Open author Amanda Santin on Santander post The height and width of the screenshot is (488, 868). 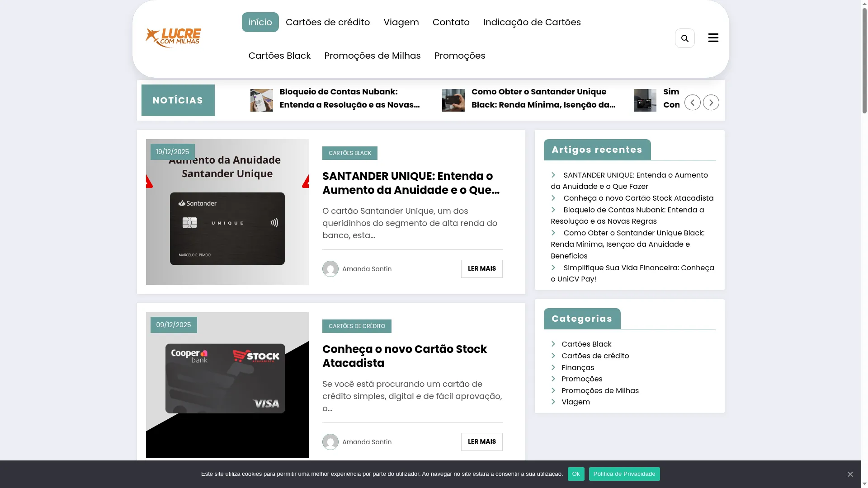point(367,269)
